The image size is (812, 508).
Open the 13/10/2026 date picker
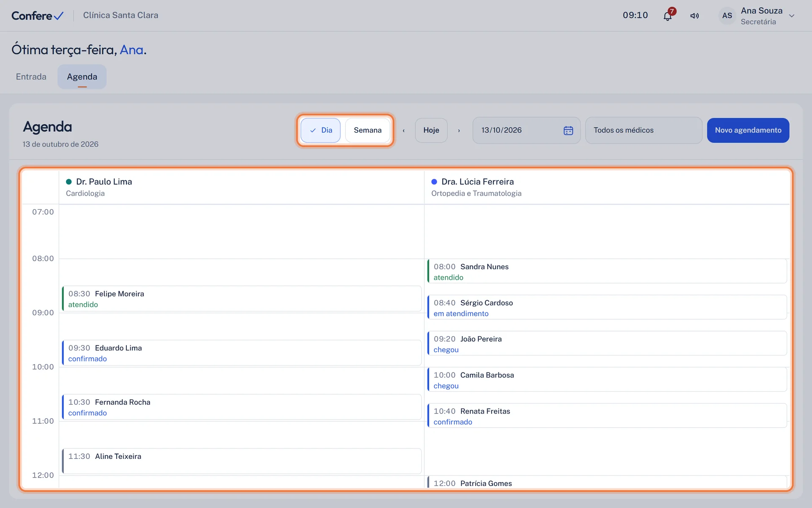[526, 130]
